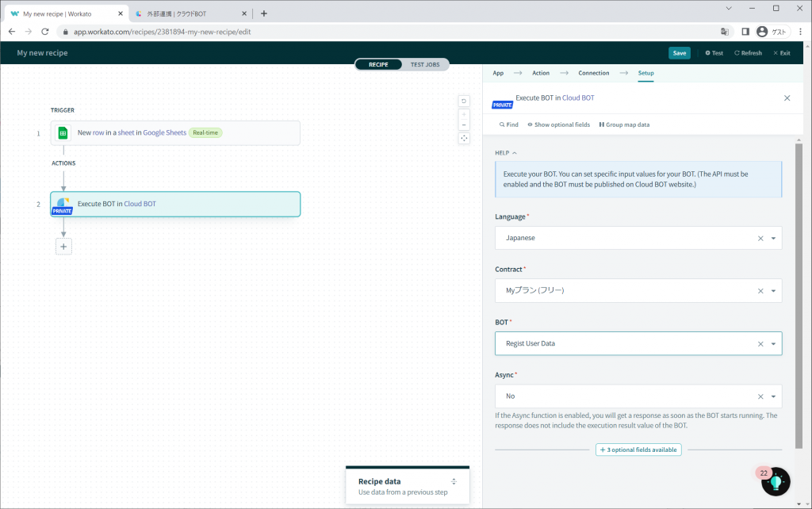Zoom in on the recipe canvas
The image size is (812, 509).
coord(464,114)
